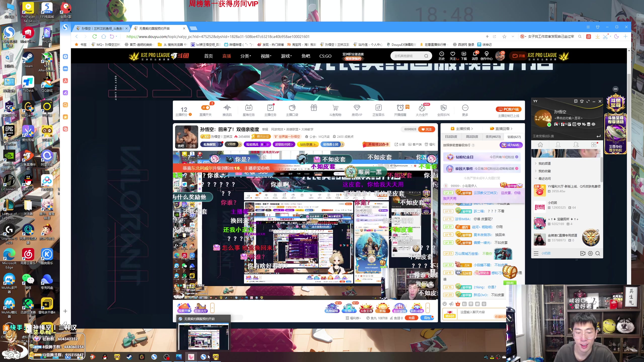Expand 我的收藏 in YY window
Viewport: 644px width, 362px height.
click(544, 171)
